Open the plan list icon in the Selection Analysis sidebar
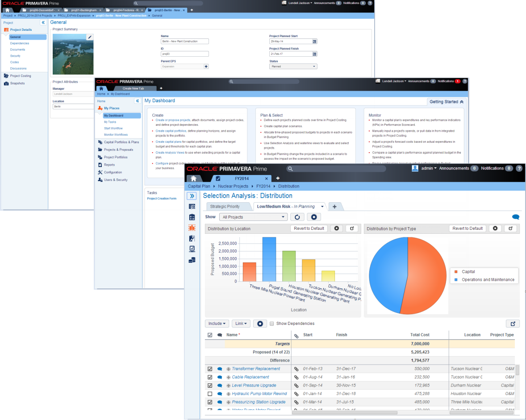526x420 pixels. tap(192, 207)
